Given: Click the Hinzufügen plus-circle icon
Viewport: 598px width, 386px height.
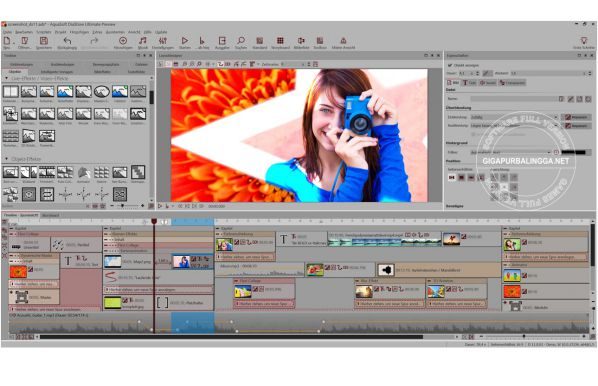Looking at the screenshot, I should [x=123, y=41].
